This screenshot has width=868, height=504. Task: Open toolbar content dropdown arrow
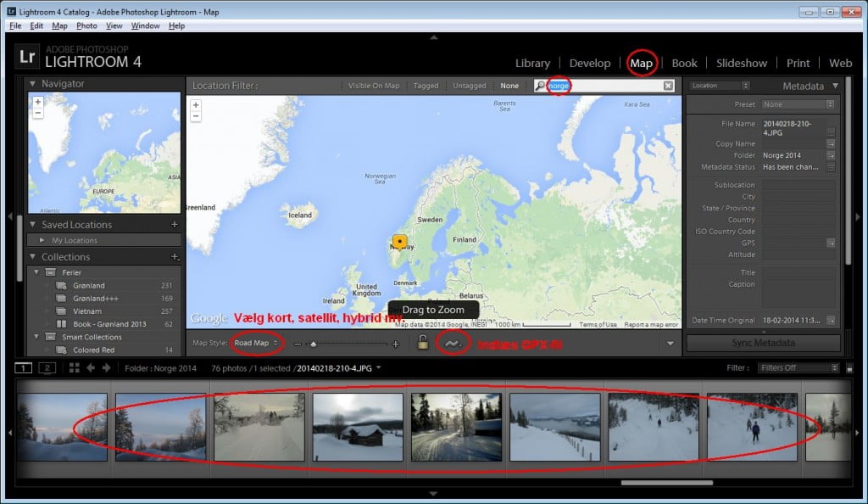pos(670,344)
